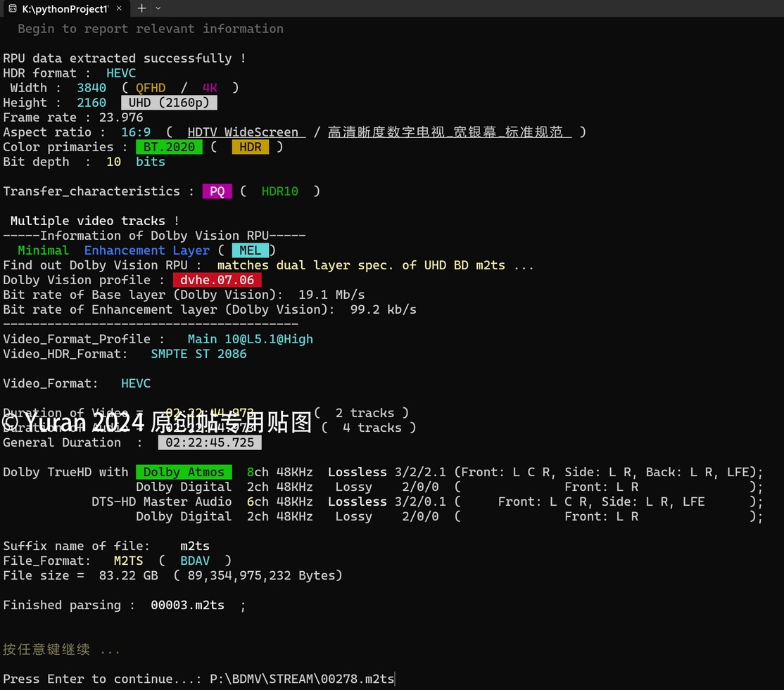The width and height of the screenshot is (784, 690).
Task: Click 'Multiple video tracks !' notice
Action: pos(94,221)
